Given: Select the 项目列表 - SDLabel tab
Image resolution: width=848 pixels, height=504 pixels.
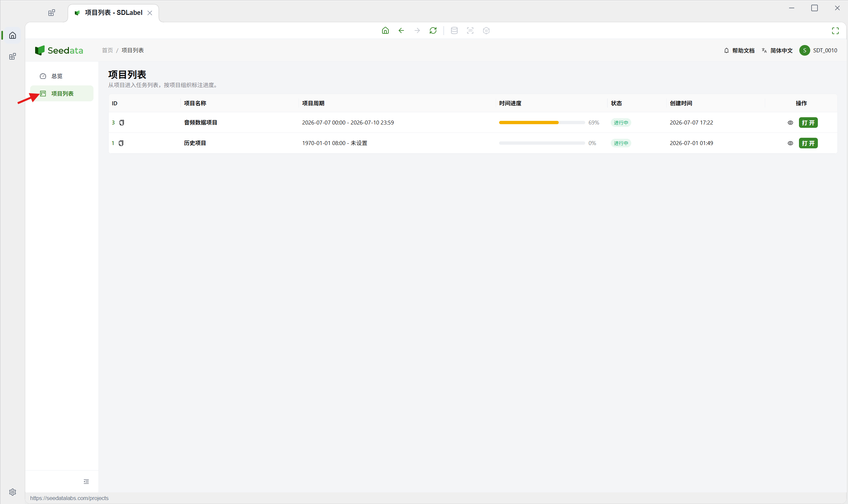Looking at the screenshot, I should pos(113,13).
